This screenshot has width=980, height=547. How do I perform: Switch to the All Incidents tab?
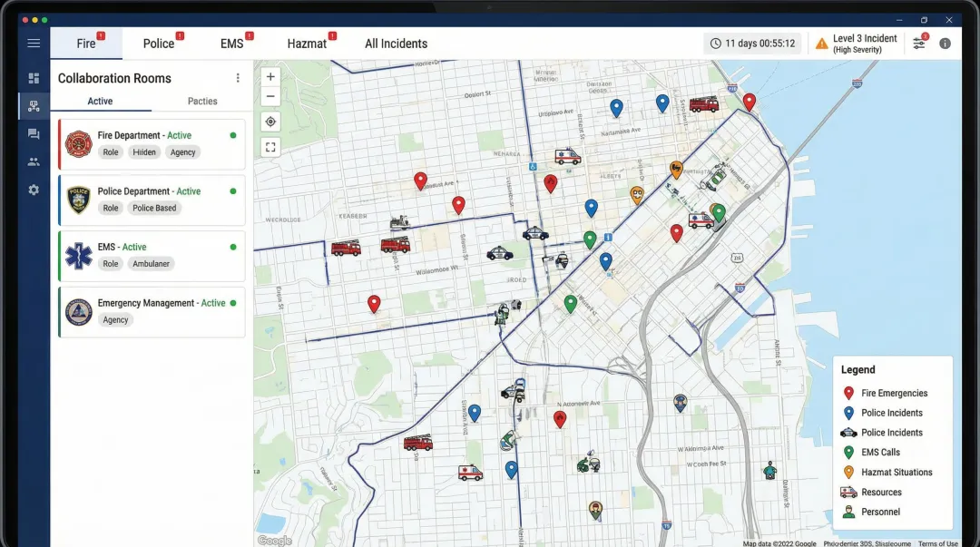click(x=396, y=44)
